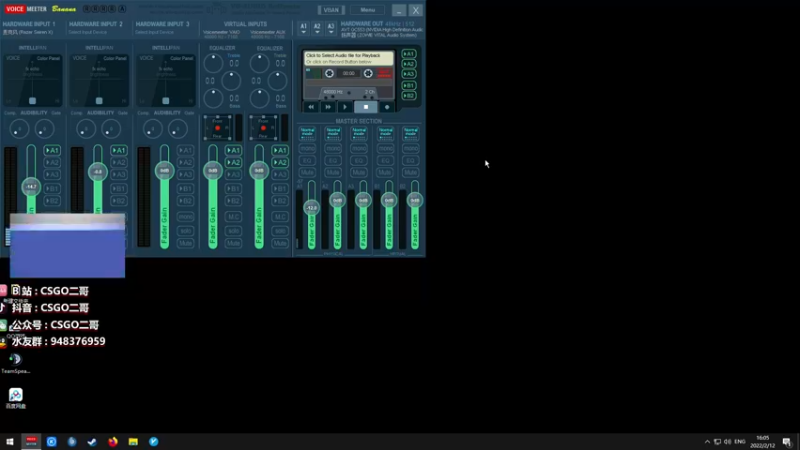Select input device for Hardware Input 3
The width and height of the screenshot is (800, 450).
point(154,32)
